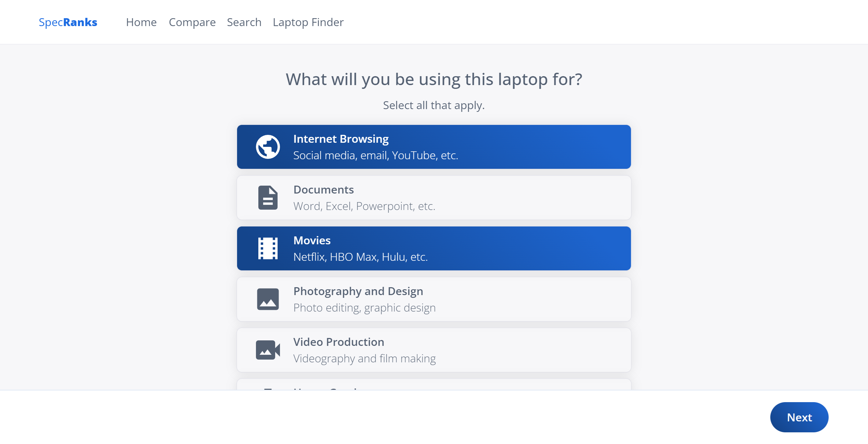Click the 'Videography and film making' subtitle
868x444 pixels.
(x=364, y=359)
